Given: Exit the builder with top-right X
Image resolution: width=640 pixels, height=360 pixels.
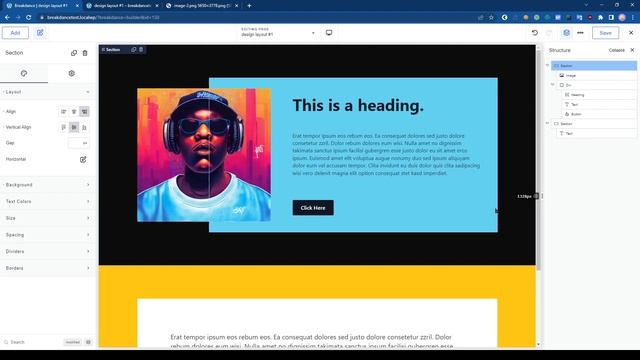Looking at the screenshot, I should tap(631, 33).
